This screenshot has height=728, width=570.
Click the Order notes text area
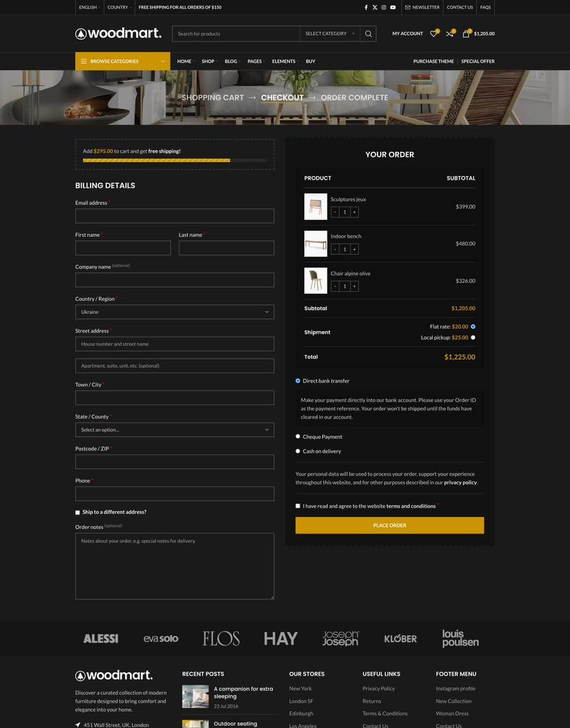pyautogui.click(x=175, y=567)
